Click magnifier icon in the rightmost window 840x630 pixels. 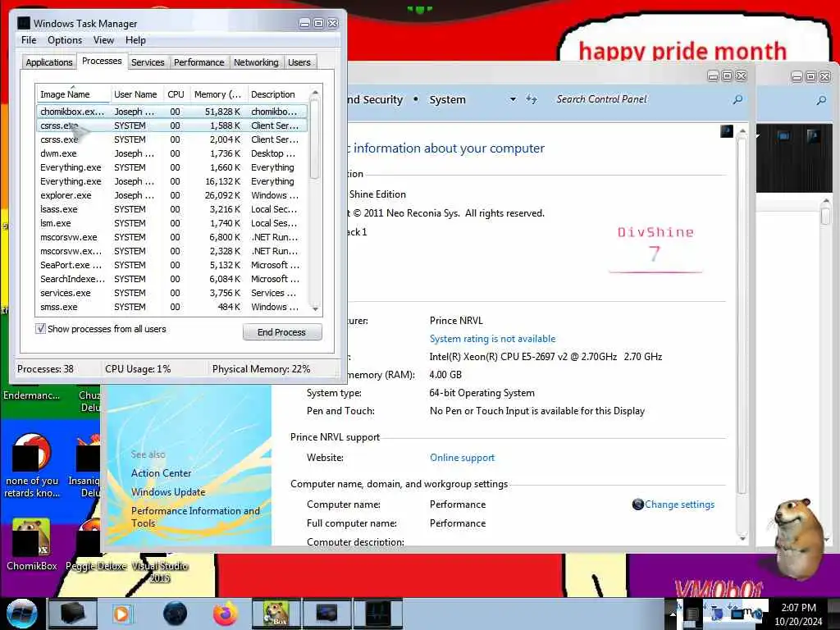821,100
